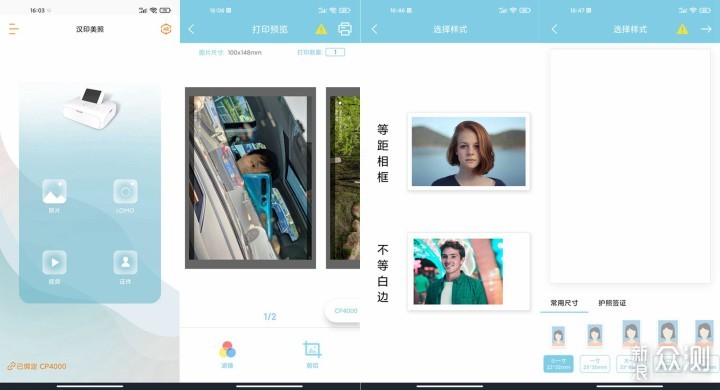Go back from the 打印预览 screen
The width and height of the screenshot is (720, 390).
(x=191, y=29)
